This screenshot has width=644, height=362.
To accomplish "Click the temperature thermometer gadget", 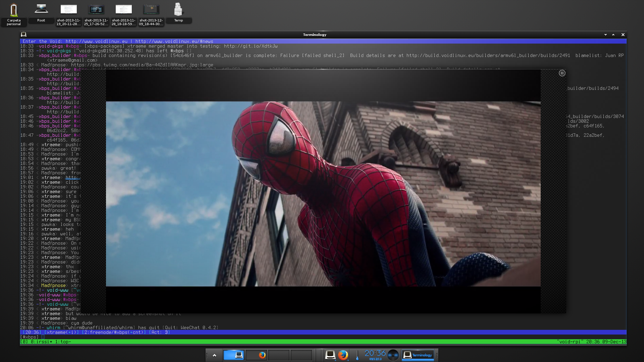I will tap(357, 355).
